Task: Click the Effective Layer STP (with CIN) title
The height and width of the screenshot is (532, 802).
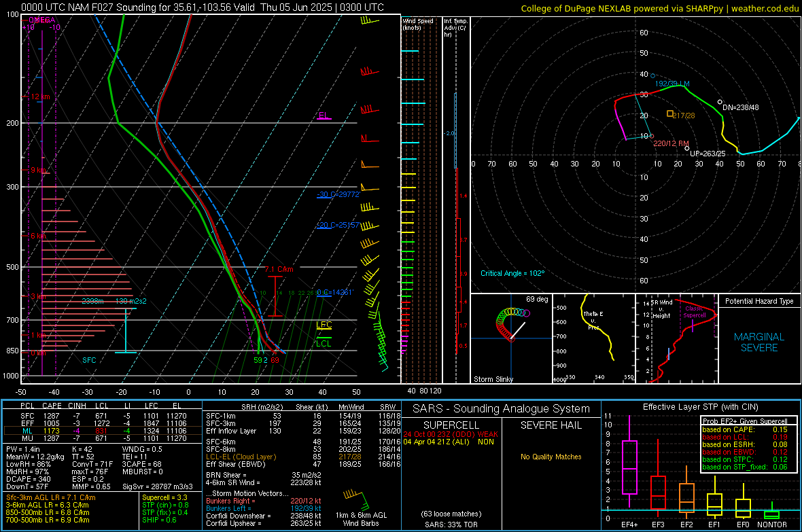Action: pyautogui.click(x=700, y=407)
